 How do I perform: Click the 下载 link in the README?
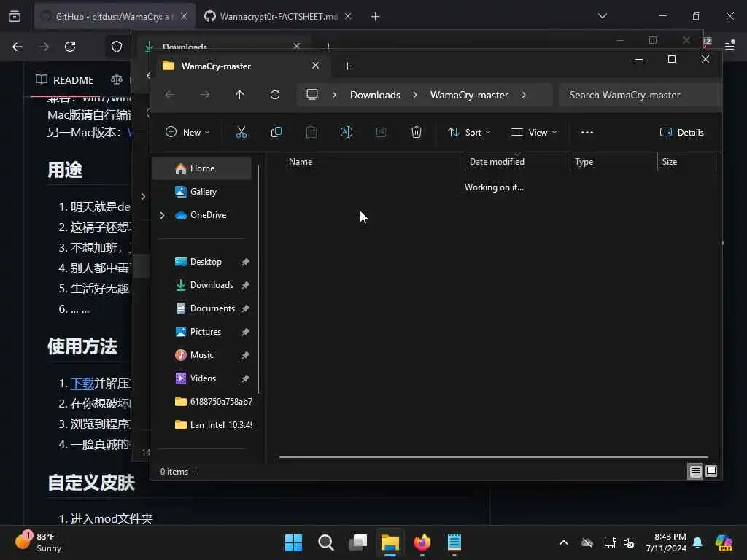click(x=82, y=384)
